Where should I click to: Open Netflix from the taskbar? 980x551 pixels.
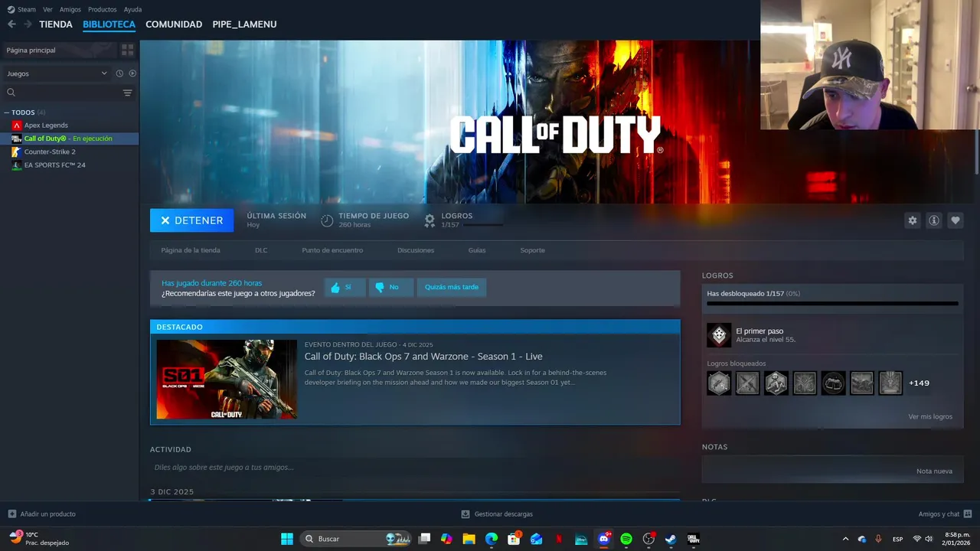[559, 539]
